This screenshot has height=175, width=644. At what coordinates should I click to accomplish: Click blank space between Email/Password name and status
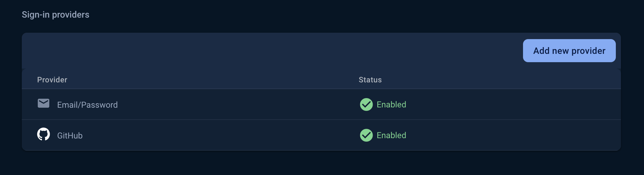pos(238,104)
